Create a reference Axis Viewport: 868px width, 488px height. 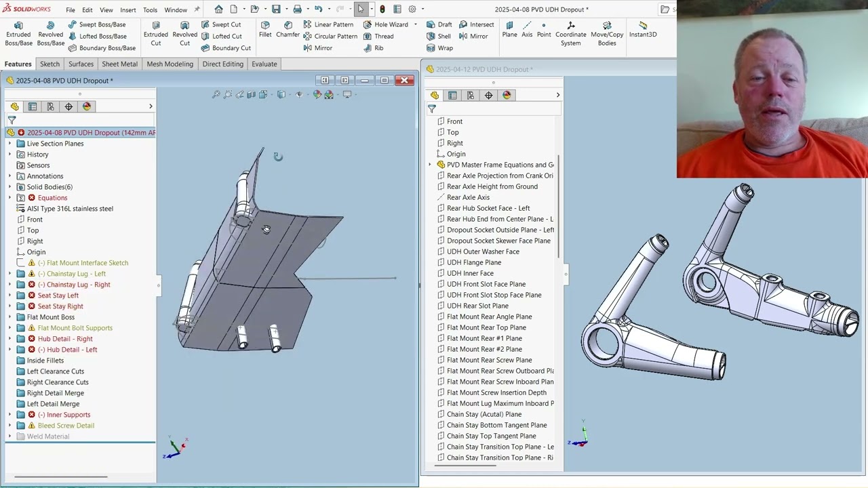pyautogui.click(x=527, y=28)
